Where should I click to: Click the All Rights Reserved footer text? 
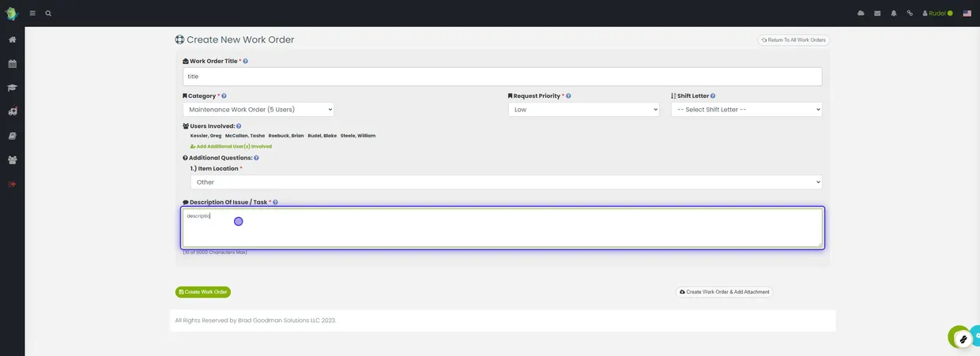[255, 320]
